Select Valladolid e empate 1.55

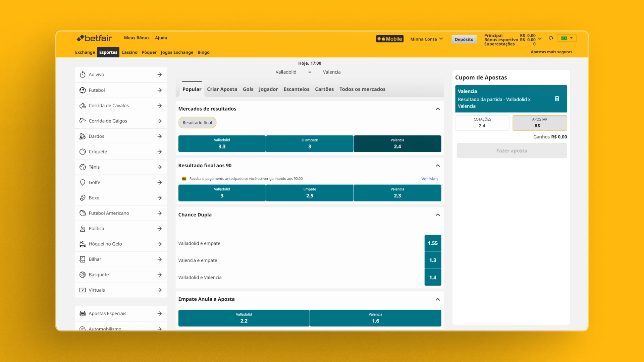point(433,243)
